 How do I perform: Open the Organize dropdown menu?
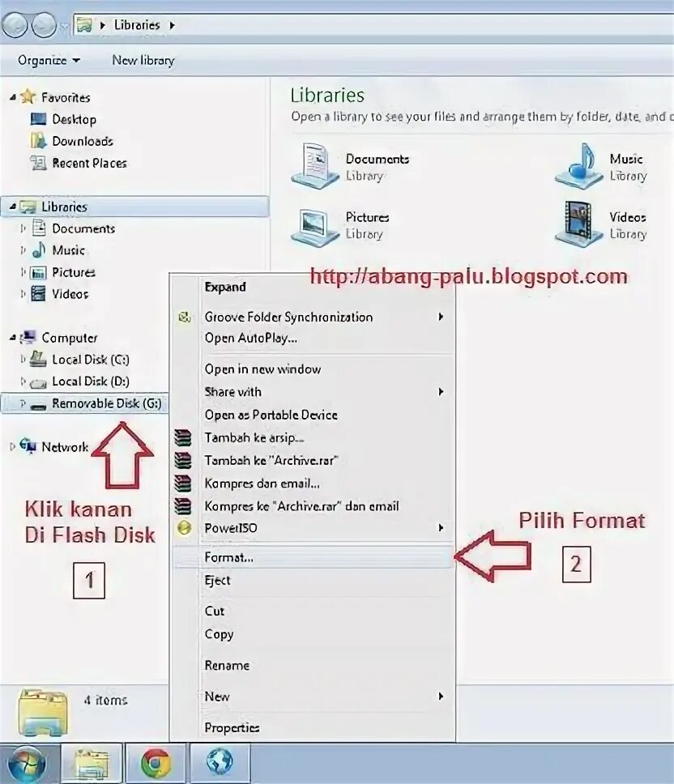pyautogui.click(x=49, y=61)
